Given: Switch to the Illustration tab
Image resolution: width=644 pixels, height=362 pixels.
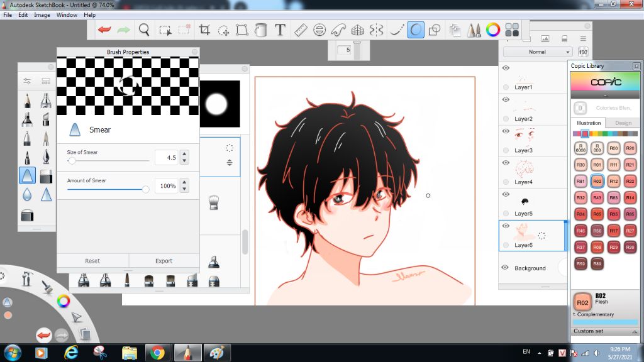Looking at the screenshot, I should (589, 123).
